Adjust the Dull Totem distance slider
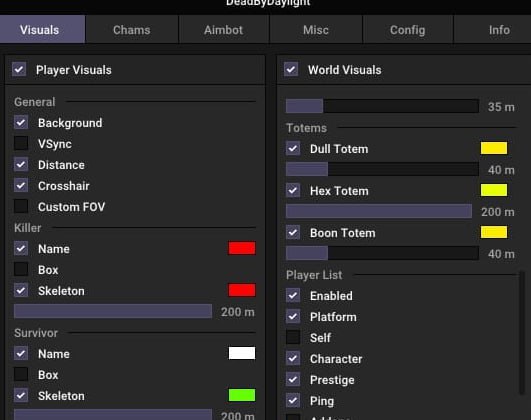 pos(382,169)
